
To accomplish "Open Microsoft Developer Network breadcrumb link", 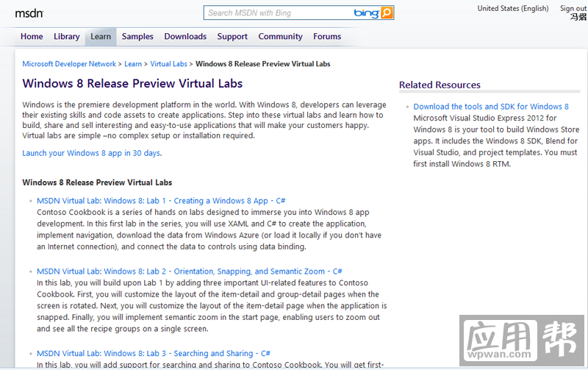I will coord(69,64).
